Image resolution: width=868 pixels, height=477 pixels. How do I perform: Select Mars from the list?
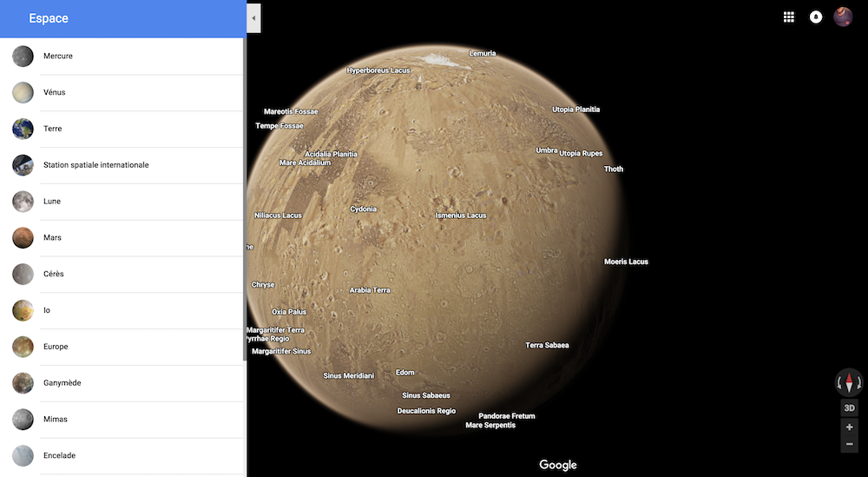pos(52,237)
